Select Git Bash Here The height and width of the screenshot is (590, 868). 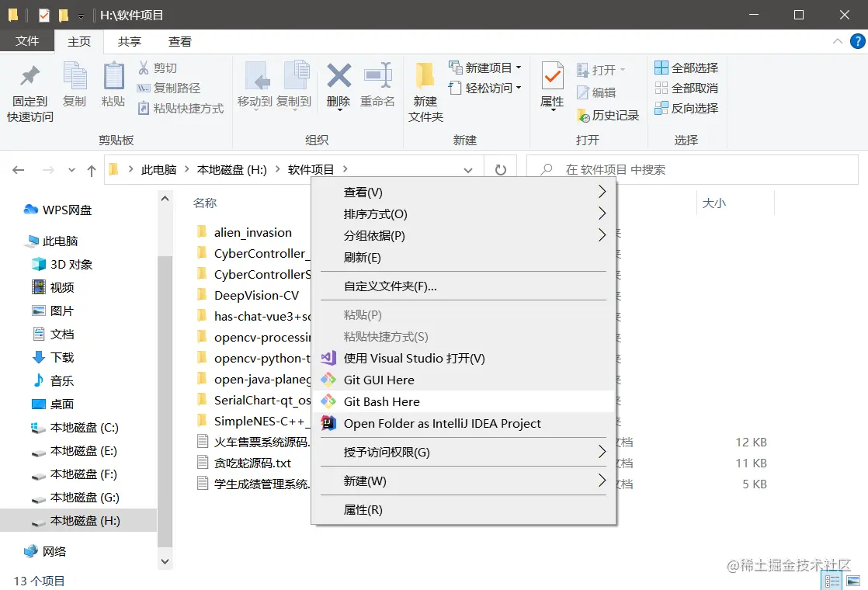(x=464, y=401)
